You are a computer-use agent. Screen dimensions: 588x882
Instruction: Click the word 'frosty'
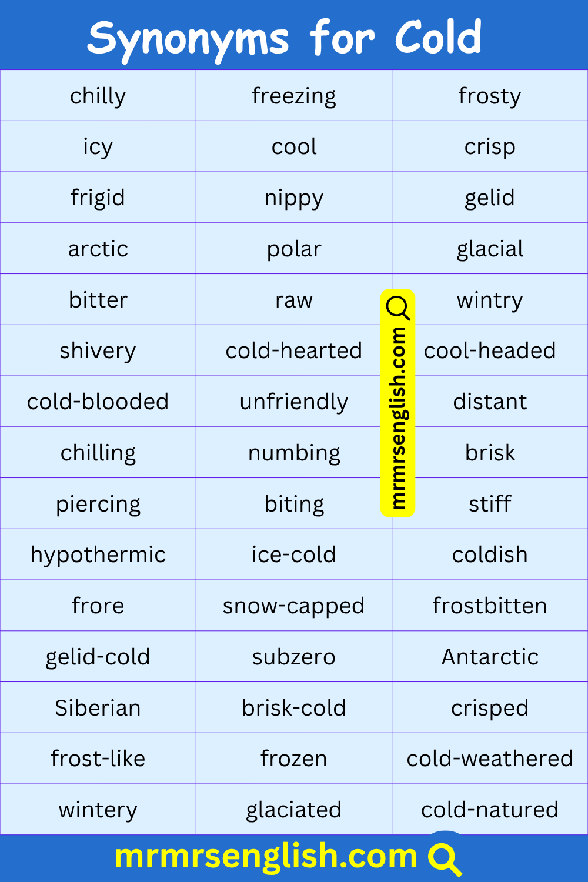point(490,96)
